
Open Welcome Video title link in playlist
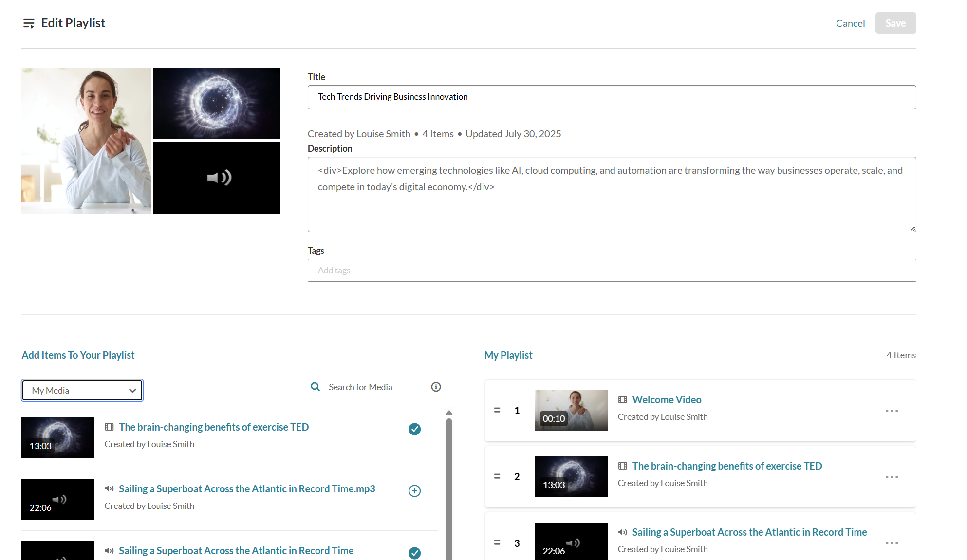(x=667, y=400)
